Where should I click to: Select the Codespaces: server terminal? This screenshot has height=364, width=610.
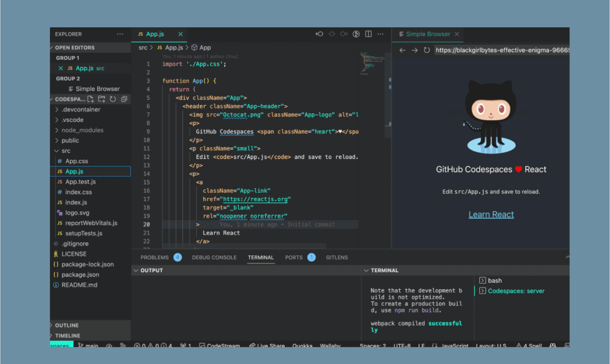click(516, 291)
